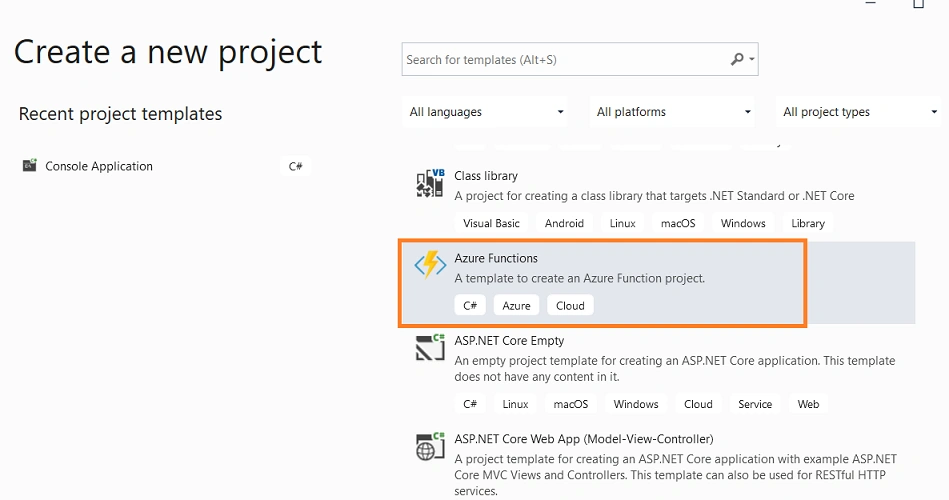949x500 pixels.
Task: Choose the ASP.NET Core Empty template icon
Action: pos(430,347)
